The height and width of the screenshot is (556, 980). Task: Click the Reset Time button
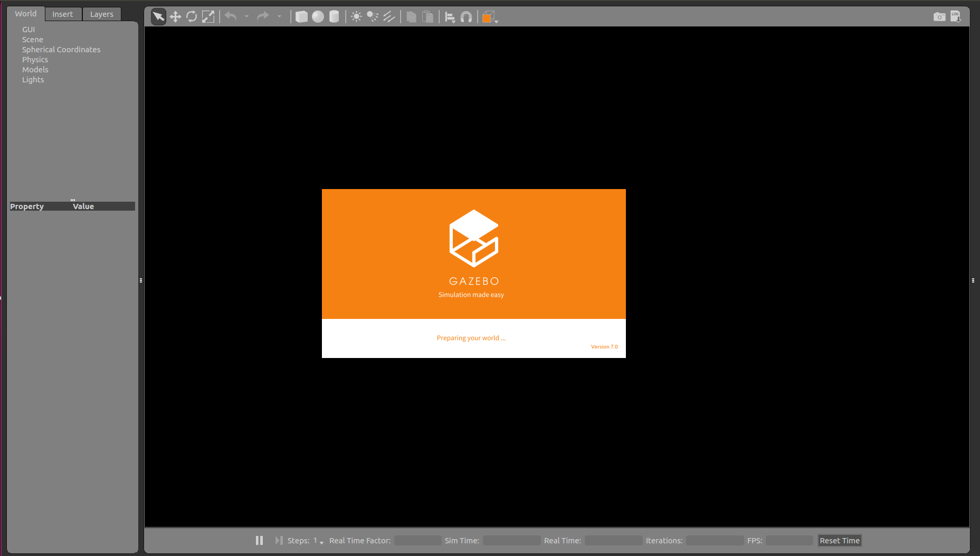[x=840, y=541]
